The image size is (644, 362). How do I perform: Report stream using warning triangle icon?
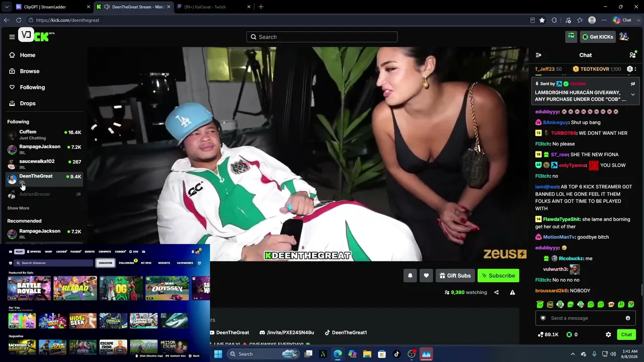(x=512, y=292)
